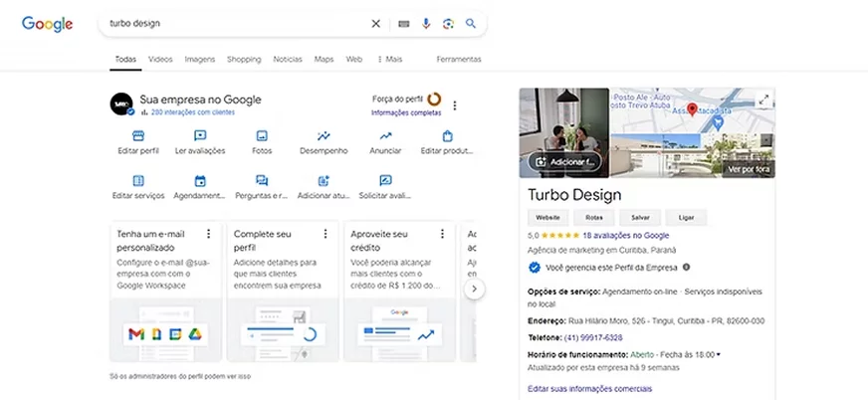The image size is (868, 400).
Task: Click 'Sua empresa no Google' heading
Action: point(200,100)
